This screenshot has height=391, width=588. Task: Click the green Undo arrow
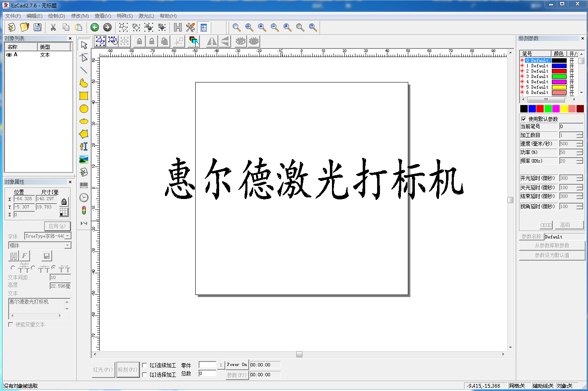coord(95,27)
